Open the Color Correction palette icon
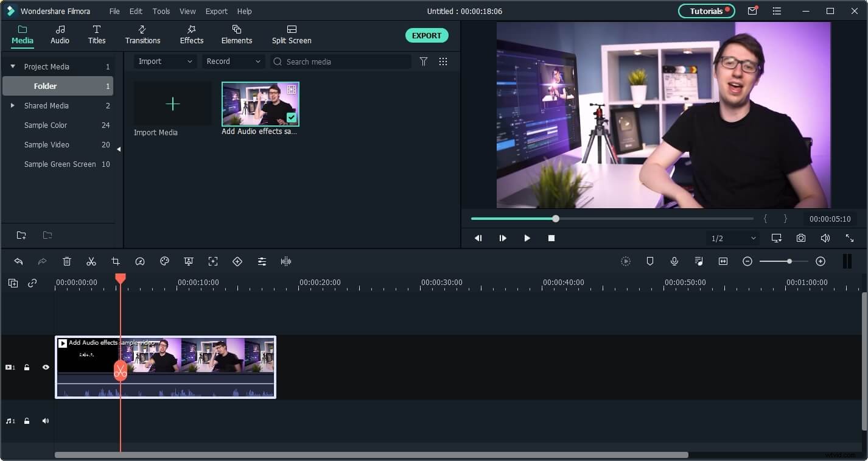 tap(164, 261)
